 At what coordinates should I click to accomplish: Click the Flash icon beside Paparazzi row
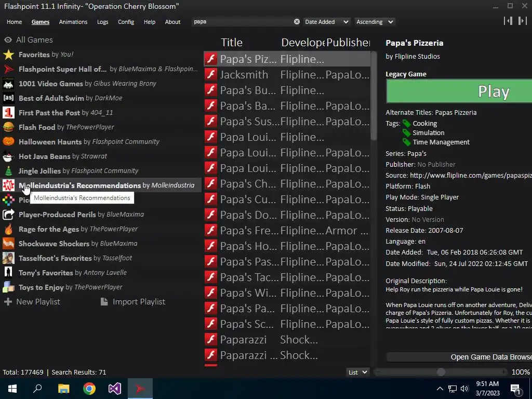coord(211,340)
